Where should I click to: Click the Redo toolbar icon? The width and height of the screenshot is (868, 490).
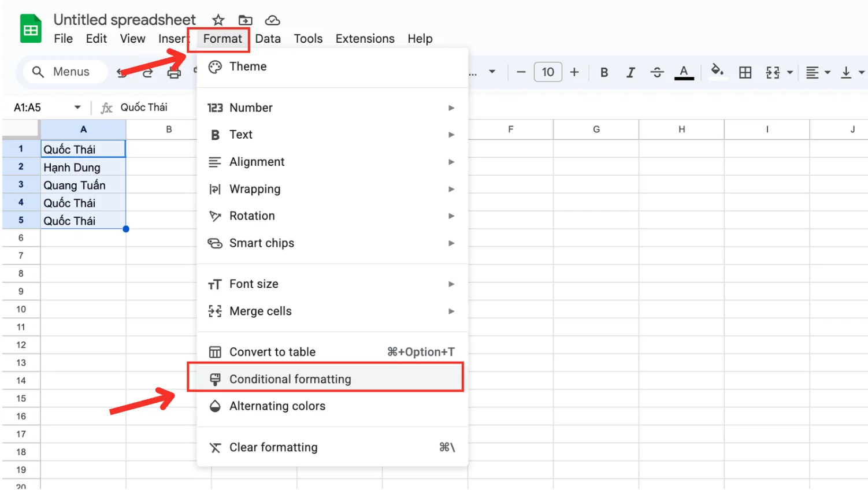(x=148, y=72)
